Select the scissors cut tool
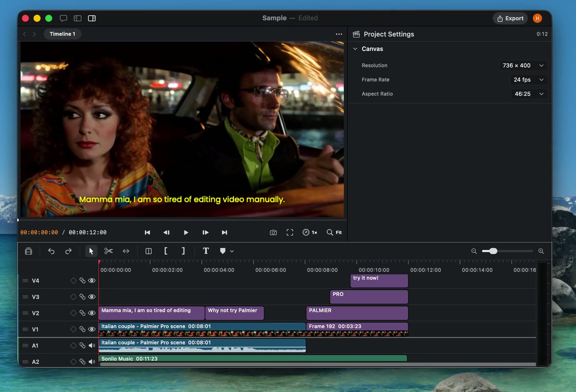576x392 pixels. pos(108,251)
